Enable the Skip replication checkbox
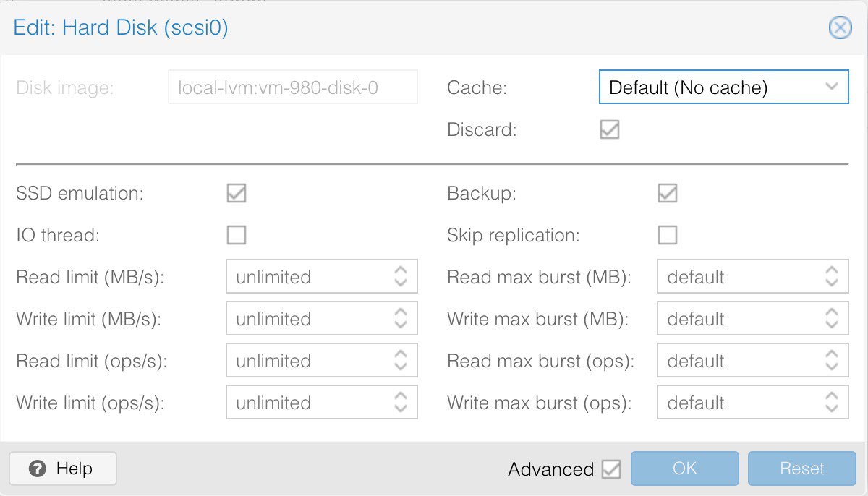868x496 pixels. click(667, 235)
